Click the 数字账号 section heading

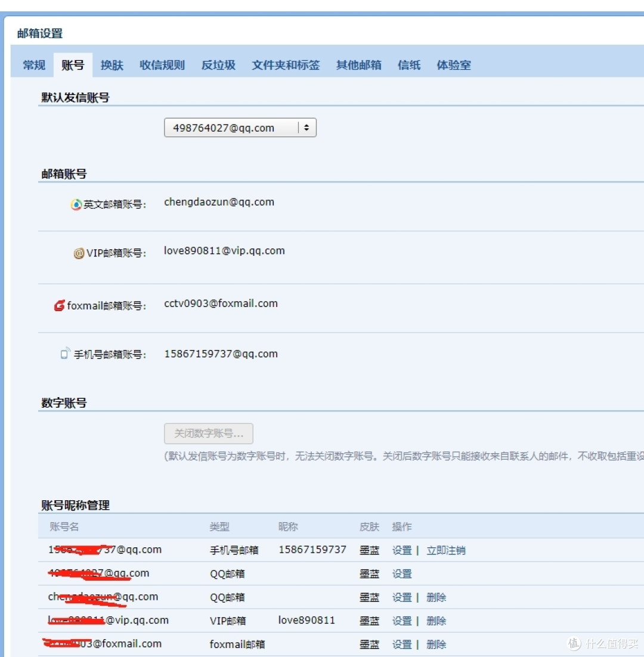tap(64, 403)
